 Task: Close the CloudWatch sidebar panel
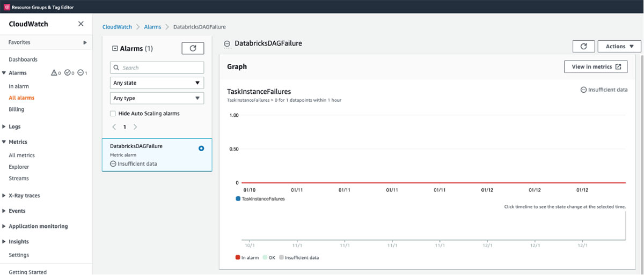click(81, 24)
